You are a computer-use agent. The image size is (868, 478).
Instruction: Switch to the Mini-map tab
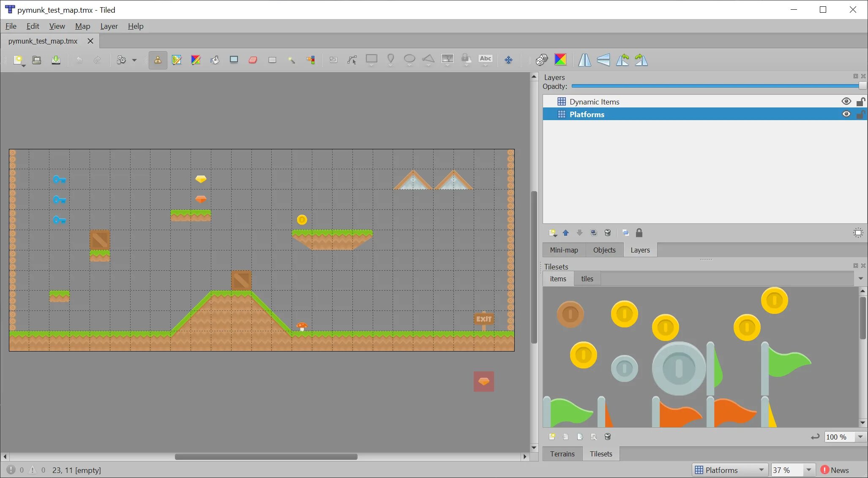coord(563,250)
